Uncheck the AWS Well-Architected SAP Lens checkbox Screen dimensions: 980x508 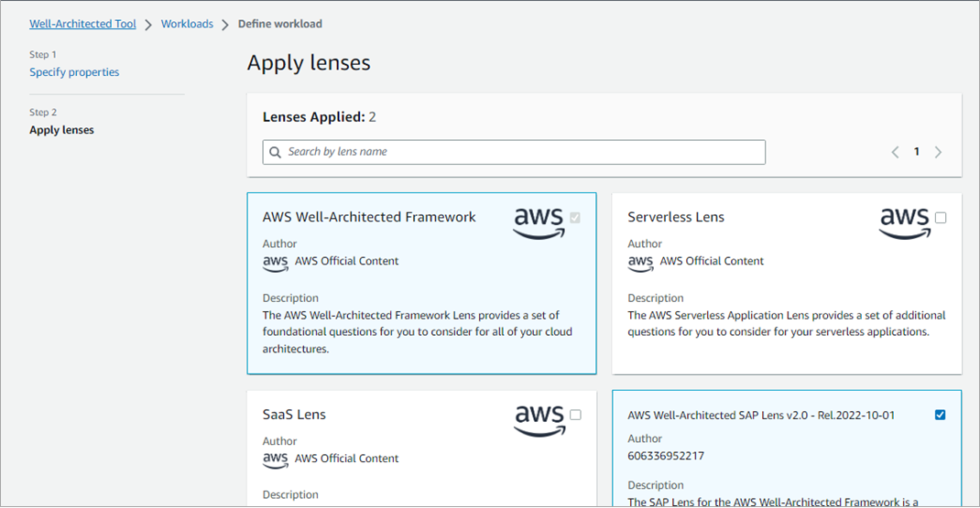click(x=940, y=415)
